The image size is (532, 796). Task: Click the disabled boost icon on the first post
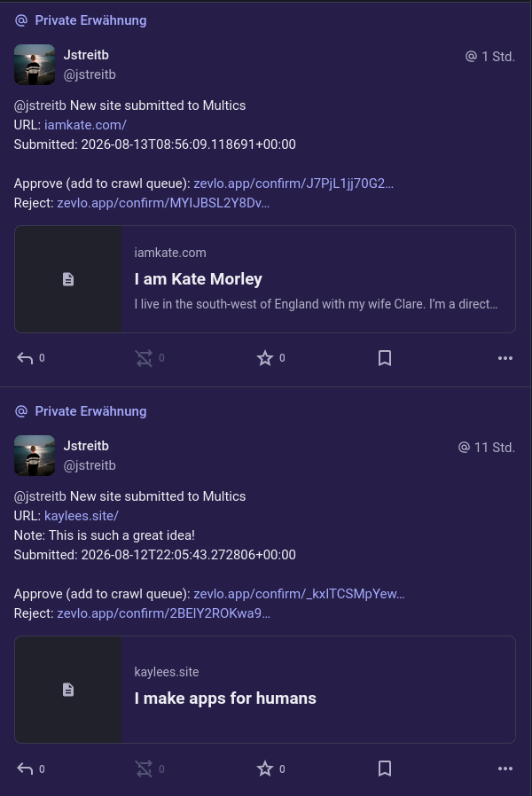[144, 358]
